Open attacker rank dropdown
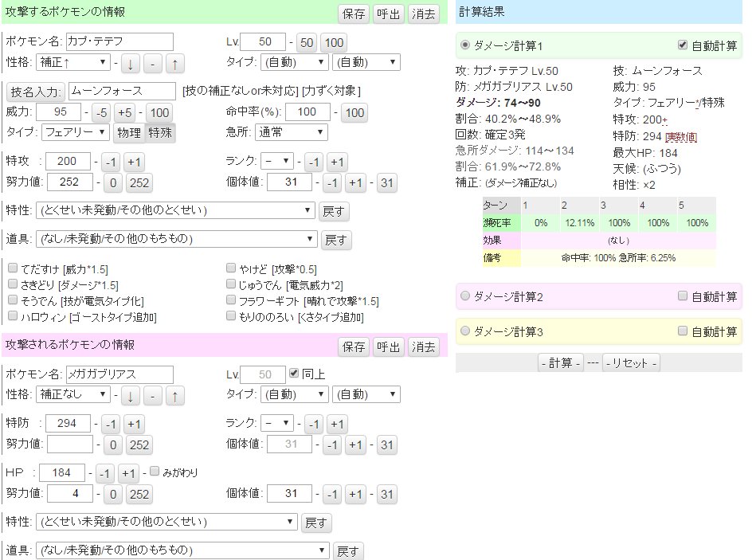 pyautogui.click(x=277, y=160)
